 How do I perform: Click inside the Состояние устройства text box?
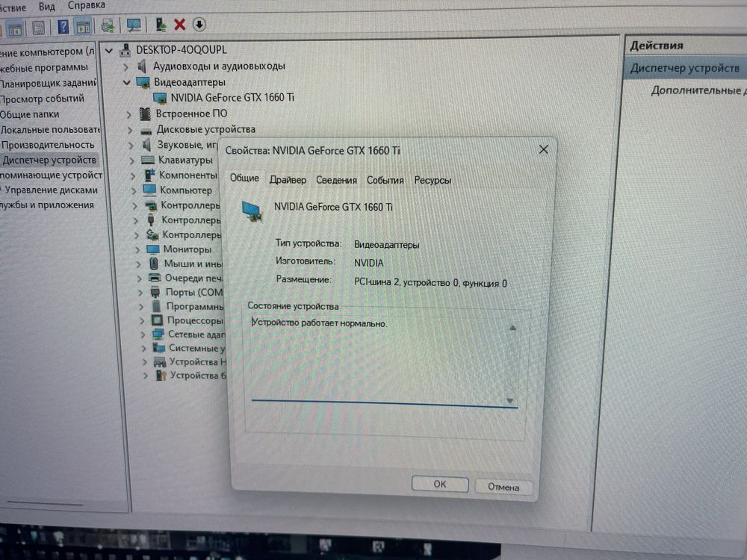point(383,360)
